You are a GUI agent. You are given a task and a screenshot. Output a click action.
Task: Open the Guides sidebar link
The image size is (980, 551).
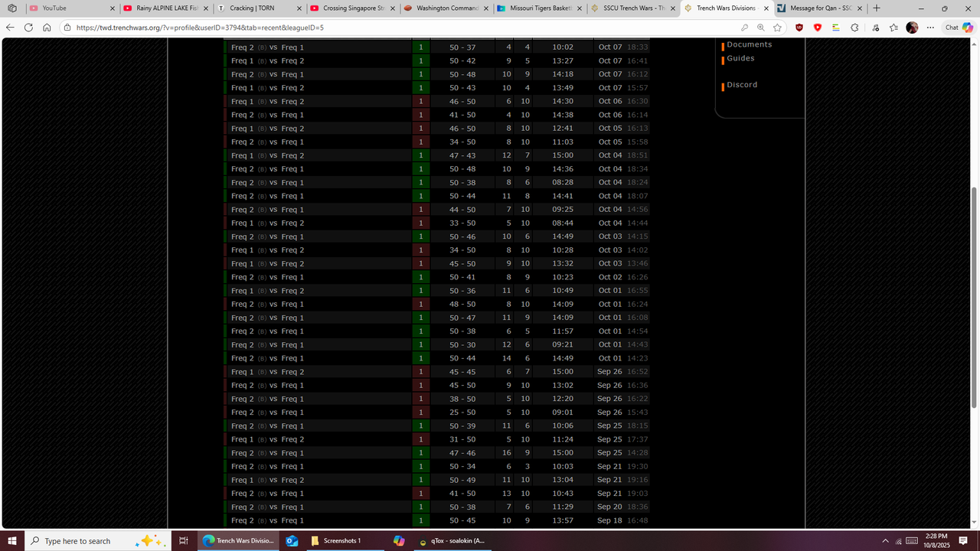(x=740, y=58)
